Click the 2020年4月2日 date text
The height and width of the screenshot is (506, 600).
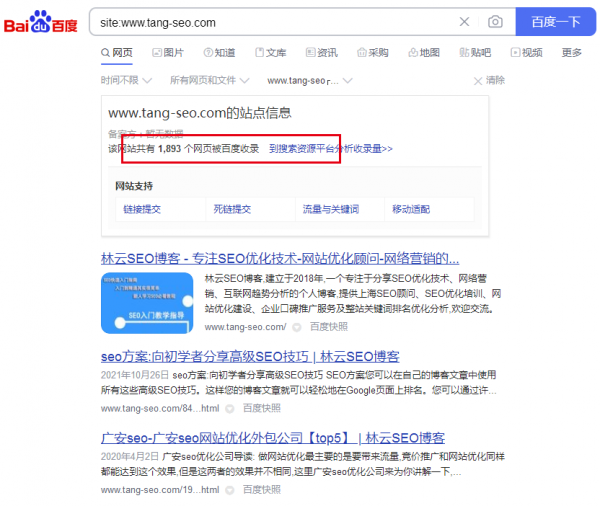coord(130,457)
